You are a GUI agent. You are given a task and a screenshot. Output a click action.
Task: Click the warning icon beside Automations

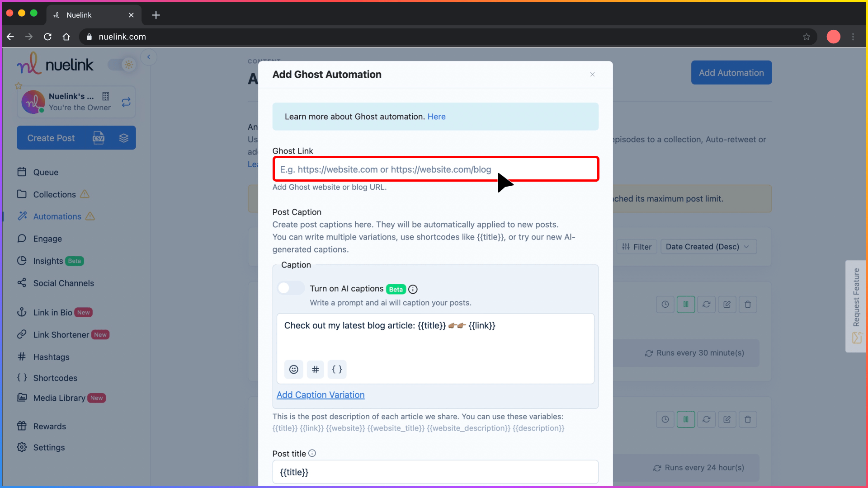click(90, 216)
